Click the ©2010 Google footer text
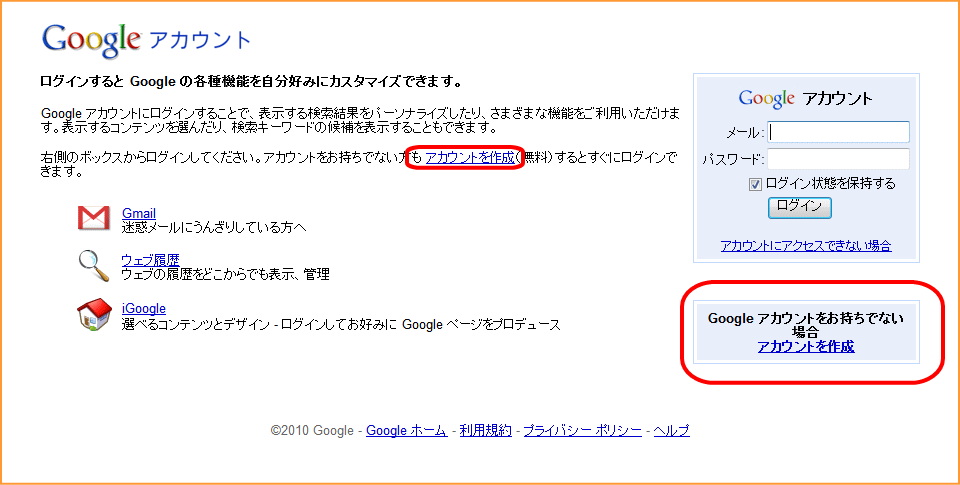The width and height of the screenshot is (960, 485). click(312, 430)
